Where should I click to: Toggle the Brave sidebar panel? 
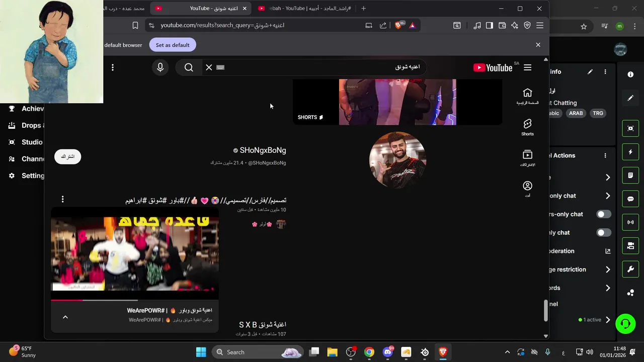pos(489,25)
